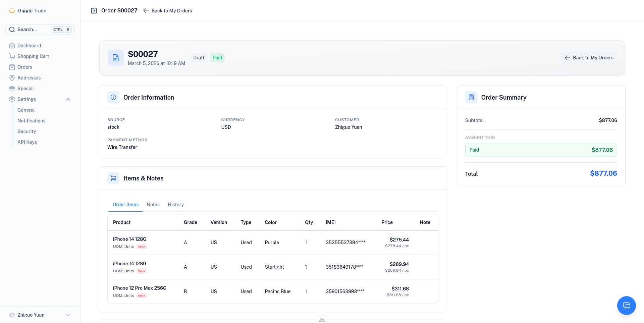This screenshot has height=323, width=644.
Task: Click the Shopping Cart icon in sidebar
Action: [12, 56]
